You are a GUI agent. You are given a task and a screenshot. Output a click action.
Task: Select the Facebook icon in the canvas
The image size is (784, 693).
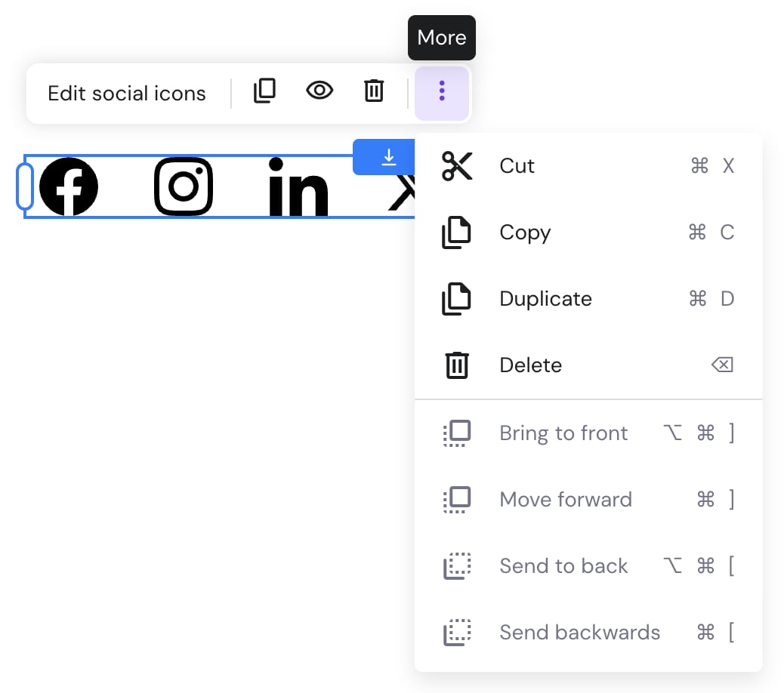click(x=69, y=186)
